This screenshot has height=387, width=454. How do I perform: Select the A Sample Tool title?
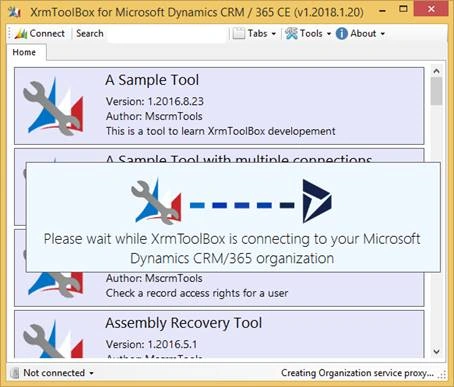[x=152, y=80]
